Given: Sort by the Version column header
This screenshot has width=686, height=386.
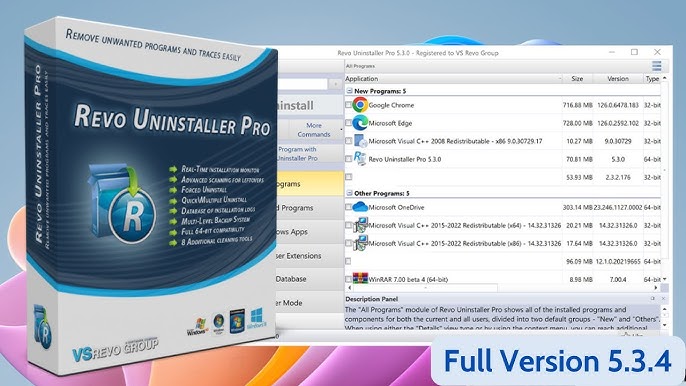Looking at the screenshot, I should 618,79.
